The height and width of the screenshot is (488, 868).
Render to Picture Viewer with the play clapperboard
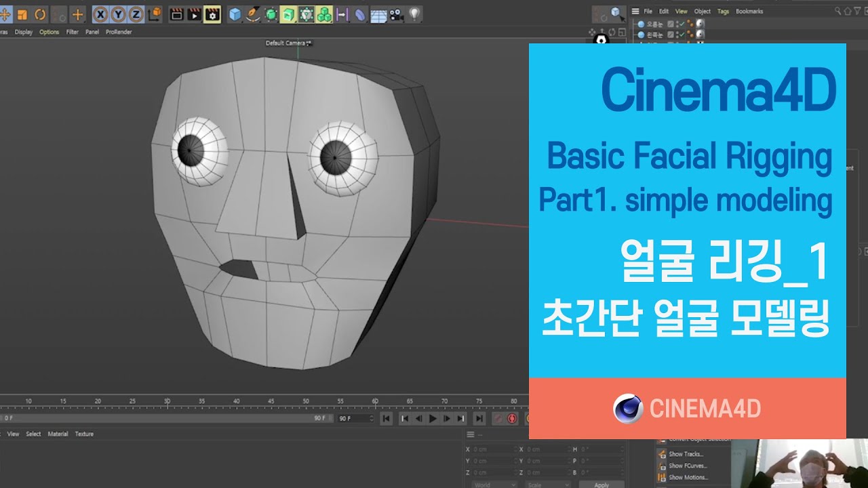194,14
